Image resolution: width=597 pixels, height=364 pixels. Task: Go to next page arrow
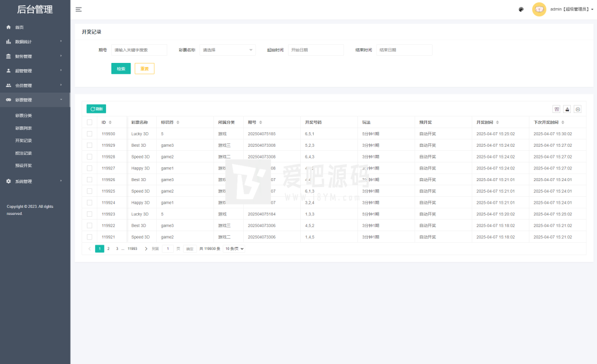(x=146, y=249)
